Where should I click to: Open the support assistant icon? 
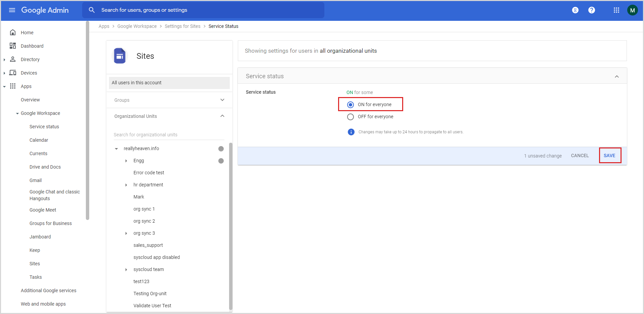575,10
